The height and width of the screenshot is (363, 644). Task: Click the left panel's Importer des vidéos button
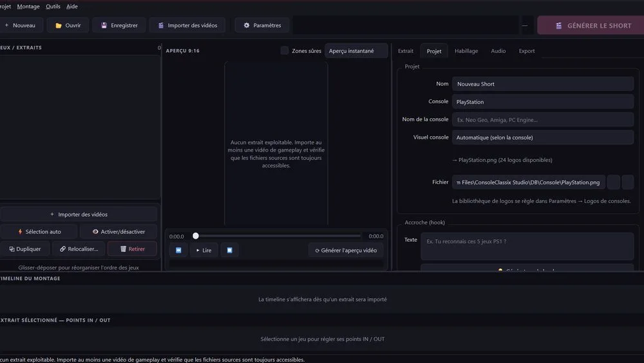(78, 214)
